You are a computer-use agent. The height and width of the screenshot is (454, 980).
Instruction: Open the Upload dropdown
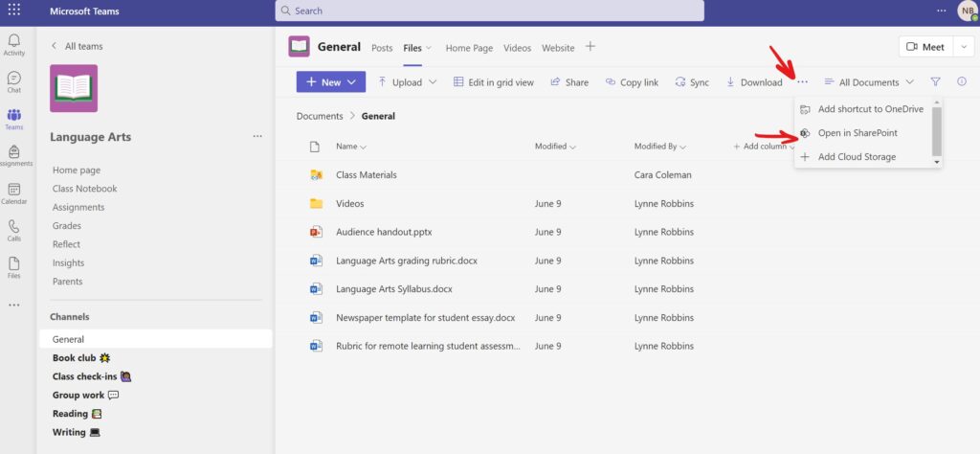pos(407,82)
